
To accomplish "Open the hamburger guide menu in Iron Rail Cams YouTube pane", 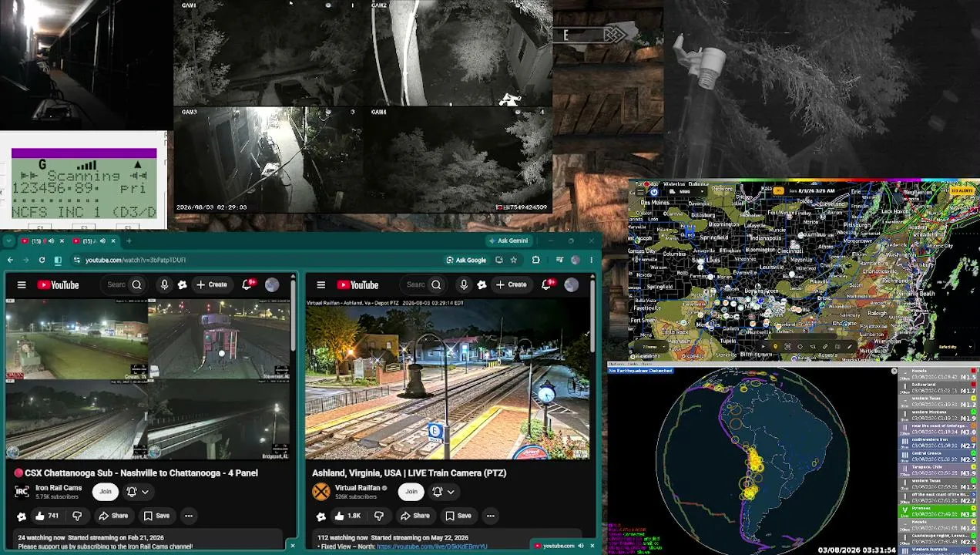I will pos(22,285).
